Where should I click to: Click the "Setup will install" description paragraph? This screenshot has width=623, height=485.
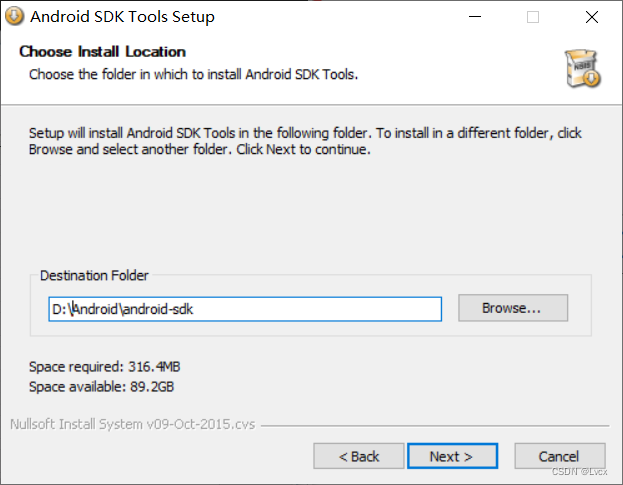tap(305, 141)
